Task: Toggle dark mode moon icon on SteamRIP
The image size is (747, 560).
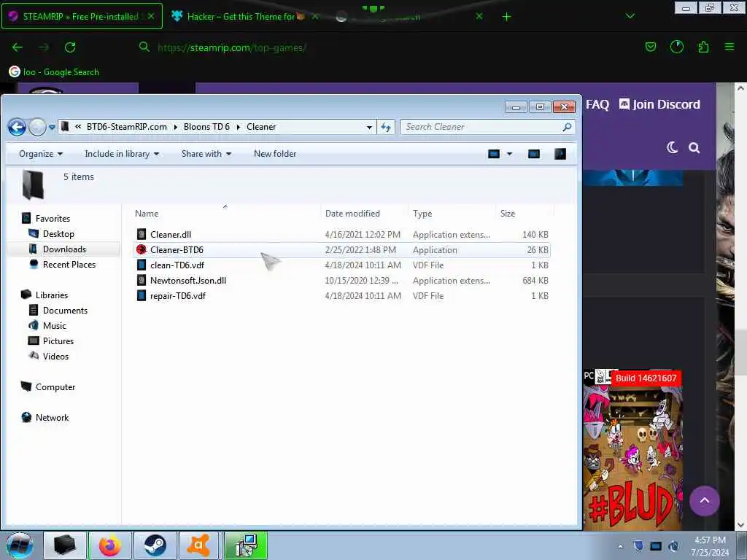Action: 672,147
